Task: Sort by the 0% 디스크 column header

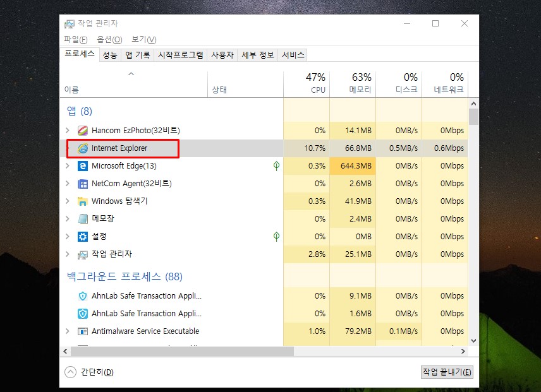Action: (x=399, y=85)
